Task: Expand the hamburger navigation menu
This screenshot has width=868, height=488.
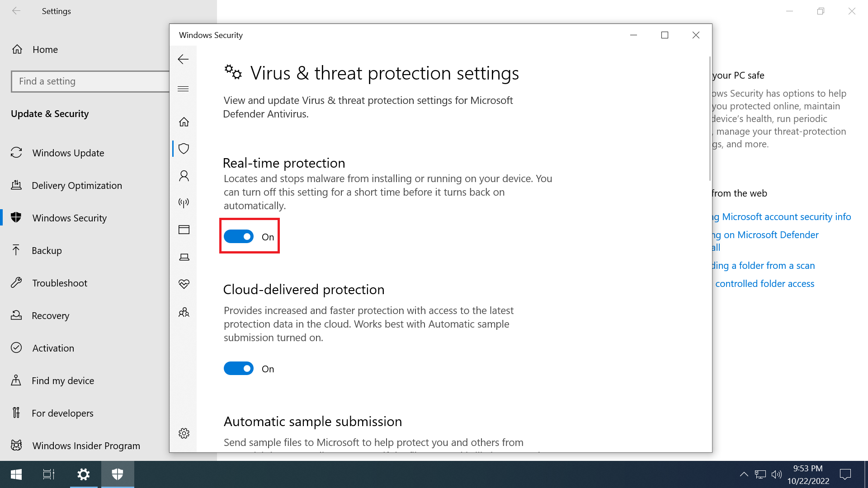Action: click(x=183, y=89)
